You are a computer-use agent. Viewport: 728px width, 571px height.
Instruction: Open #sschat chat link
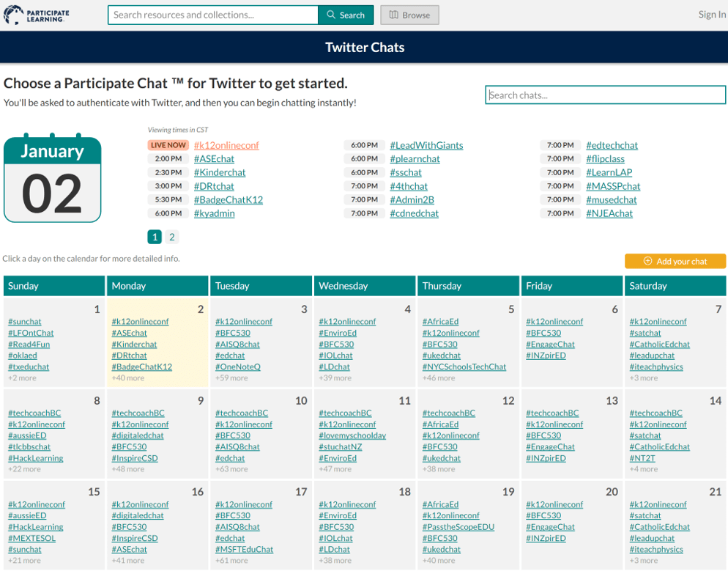click(406, 172)
